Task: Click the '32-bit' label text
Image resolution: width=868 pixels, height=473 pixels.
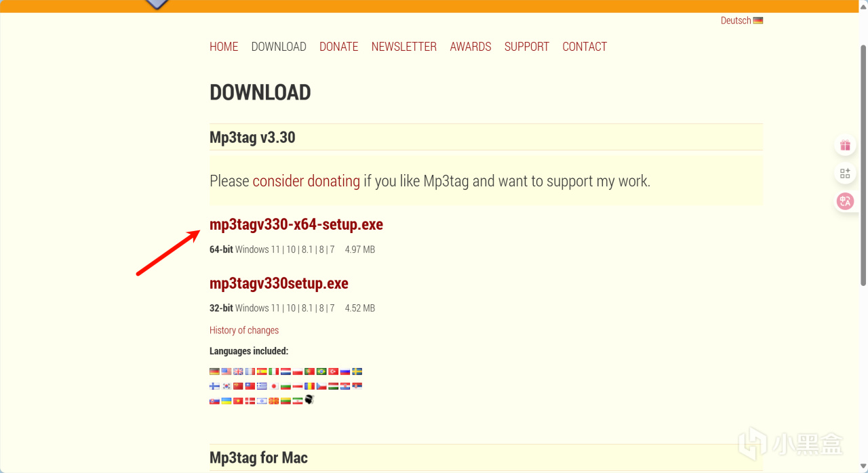Action: (221, 308)
